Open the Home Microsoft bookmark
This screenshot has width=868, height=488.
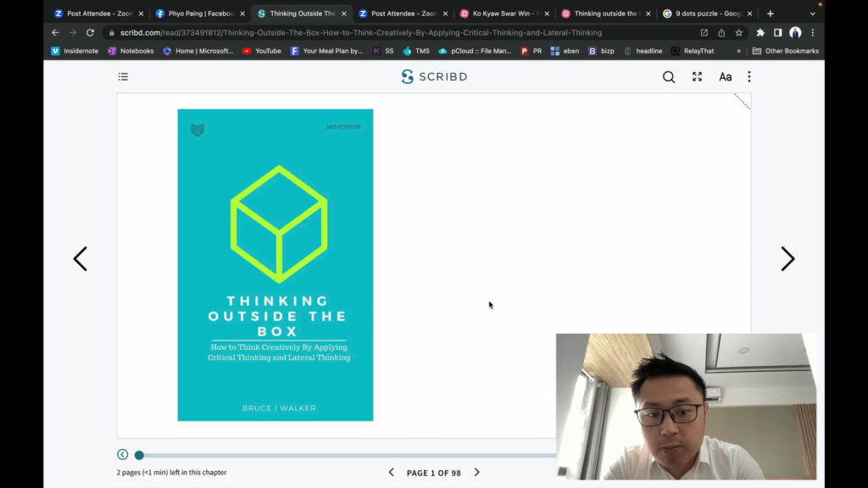click(198, 51)
